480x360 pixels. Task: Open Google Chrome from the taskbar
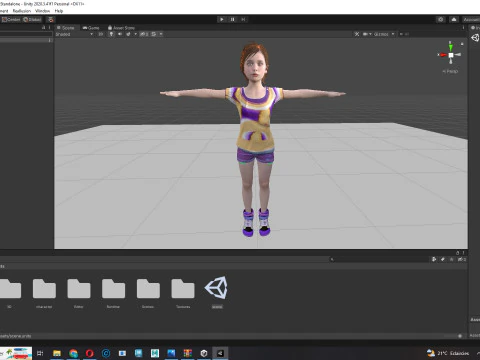pyautogui.click(x=73, y=353)
